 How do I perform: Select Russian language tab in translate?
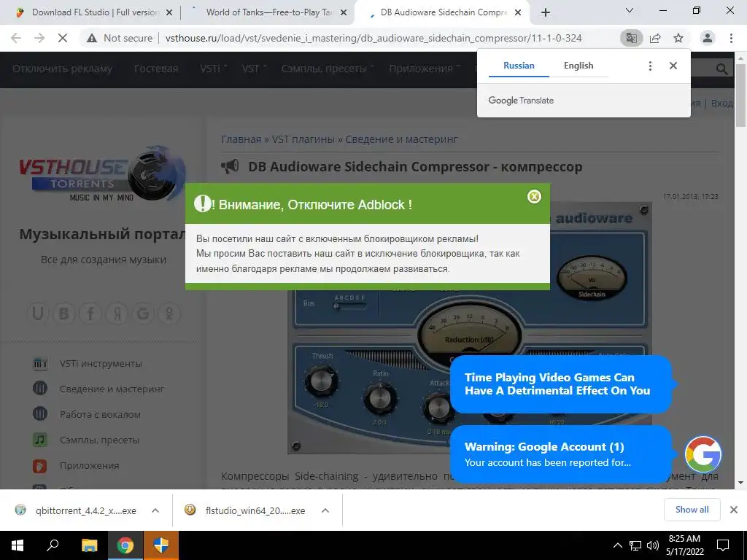tap(519, 66)
